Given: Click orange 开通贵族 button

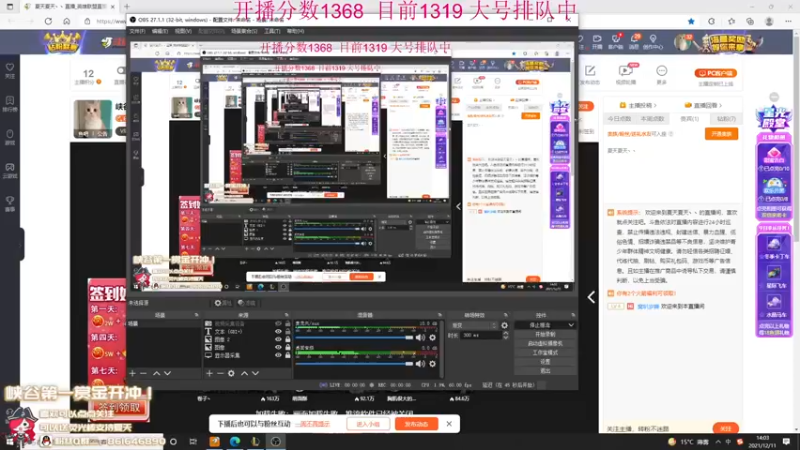Looking at the screenshot, I should click(x=721, y=134).
